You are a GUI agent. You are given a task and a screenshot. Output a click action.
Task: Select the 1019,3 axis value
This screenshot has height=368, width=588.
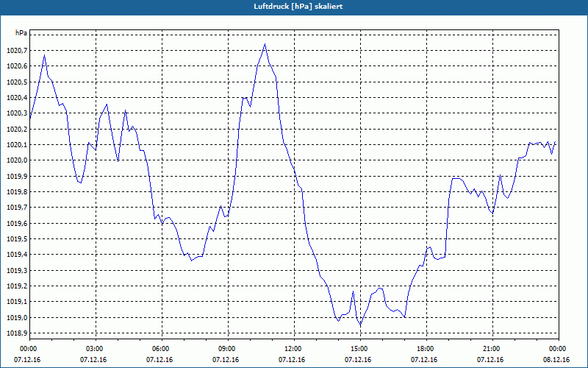pos(17,271)
